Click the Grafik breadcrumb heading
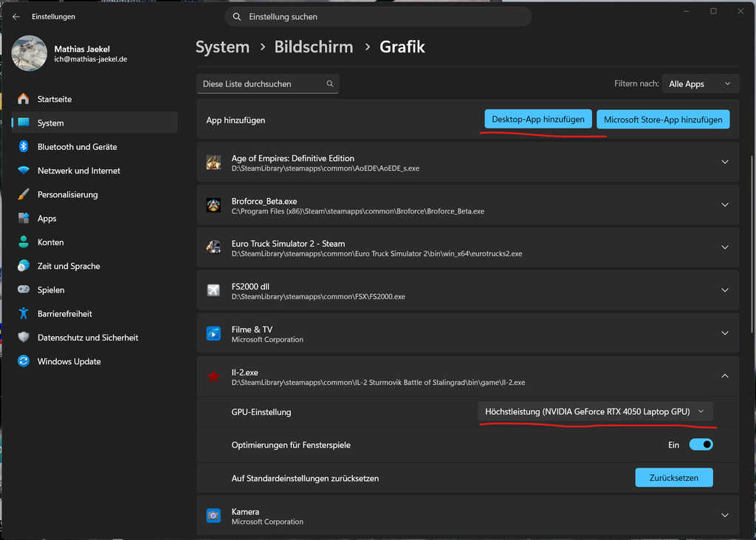The width and height of the screenshot is (756, 540). pyautogui.click(x=402, y=47)
